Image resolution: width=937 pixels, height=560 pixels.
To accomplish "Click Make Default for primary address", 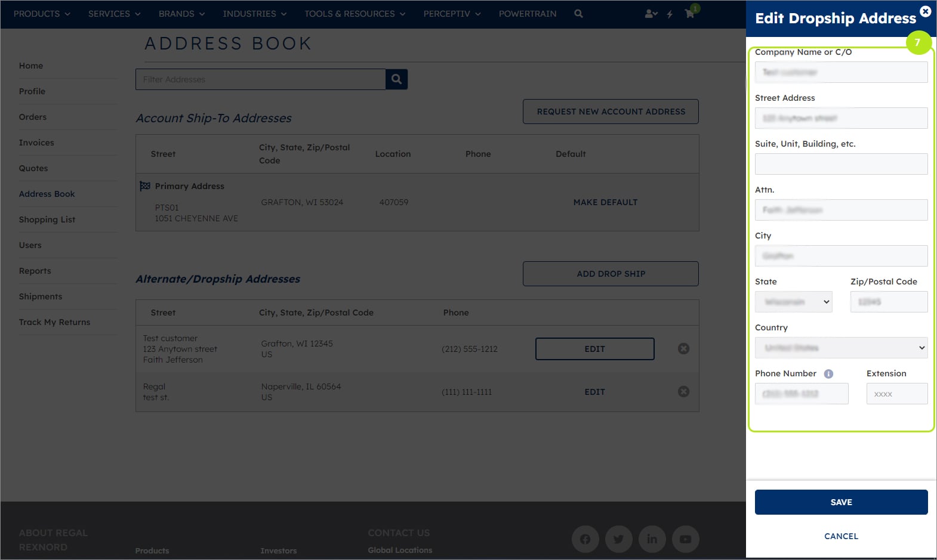I will tap(605, 202).
